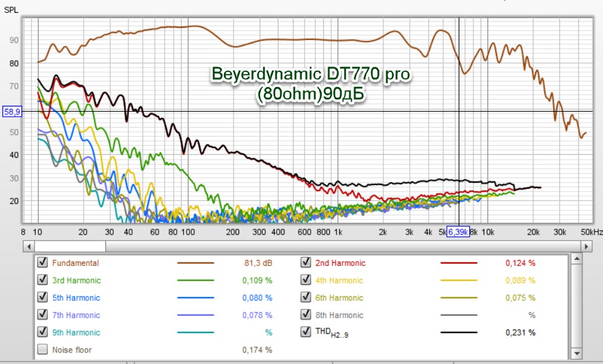603x364 pixels.
Task: Click the 7th Harmonic purple line swatch
Action: point(196,315)
